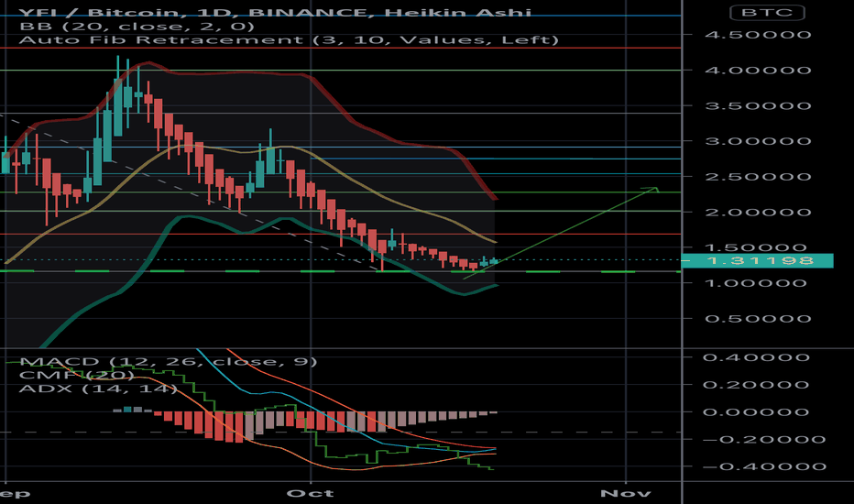Viewport: 854px width, 504px height.
Task: Click the 0.50000 price axis label
Action: pyautogui.click(x=758, y=319)
